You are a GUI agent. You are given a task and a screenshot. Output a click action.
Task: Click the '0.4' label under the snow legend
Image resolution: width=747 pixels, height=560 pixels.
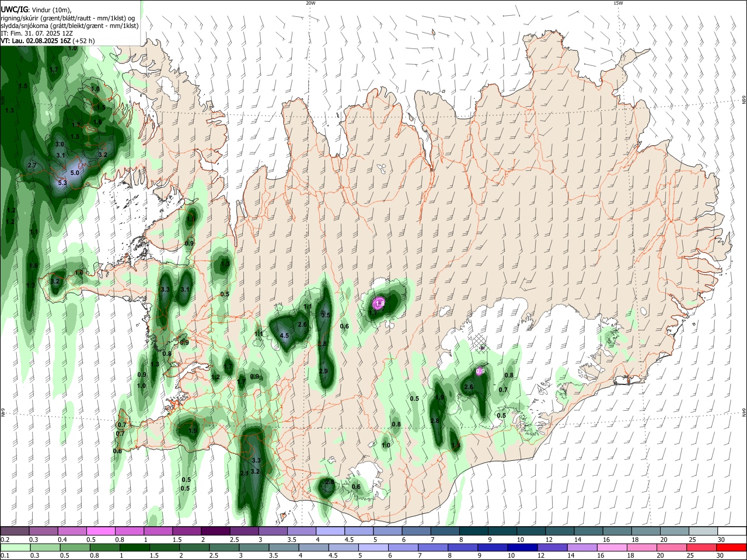(x=62, y=540)
